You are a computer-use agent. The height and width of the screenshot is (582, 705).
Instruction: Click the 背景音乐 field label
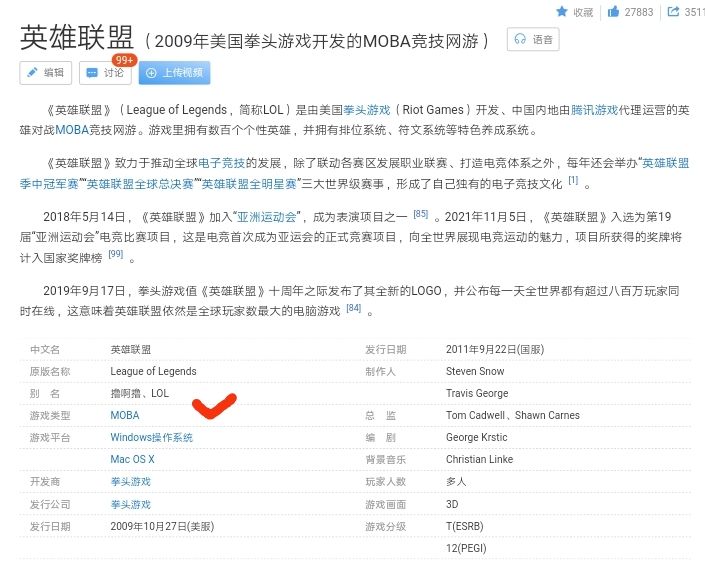point(385,460)
